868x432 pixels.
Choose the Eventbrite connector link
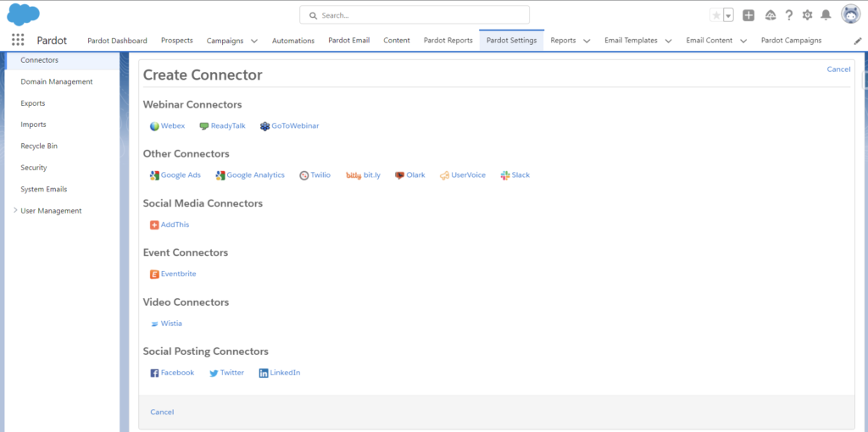tap(178, 274)
